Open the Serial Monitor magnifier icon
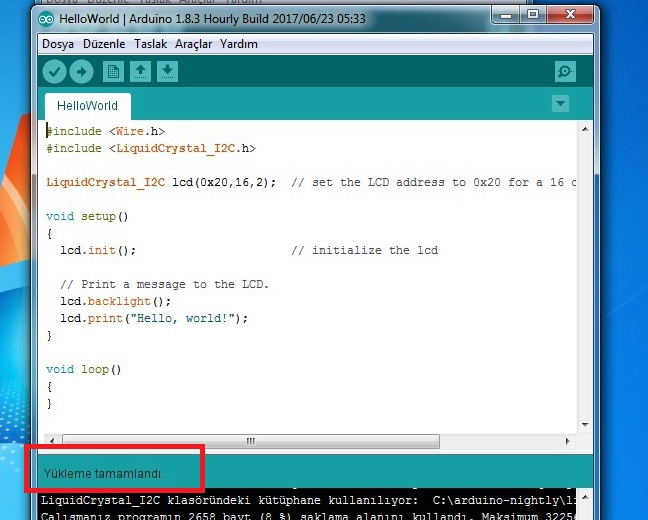Viewport: 648px width, 520px height. (565, 72)
